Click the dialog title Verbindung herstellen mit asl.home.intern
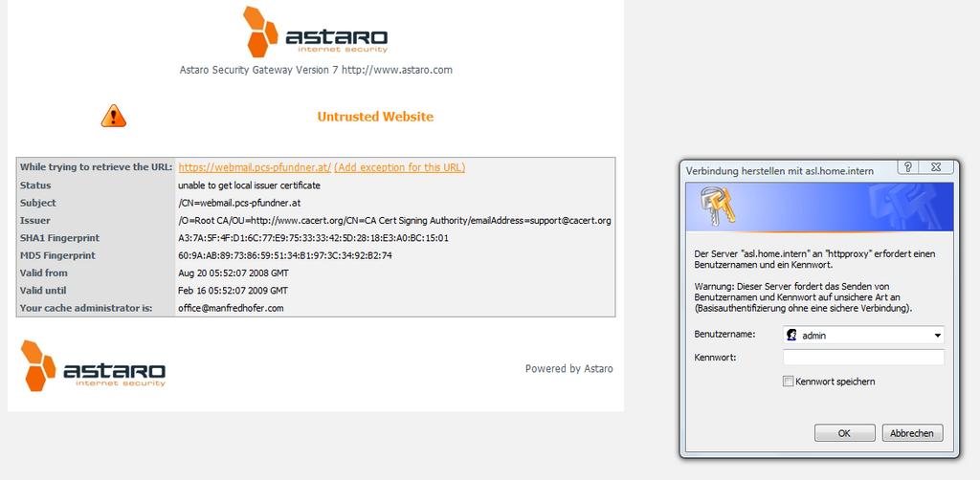Image resolution: width=980 pixels, height=480 pixels. tap(779, 170)
